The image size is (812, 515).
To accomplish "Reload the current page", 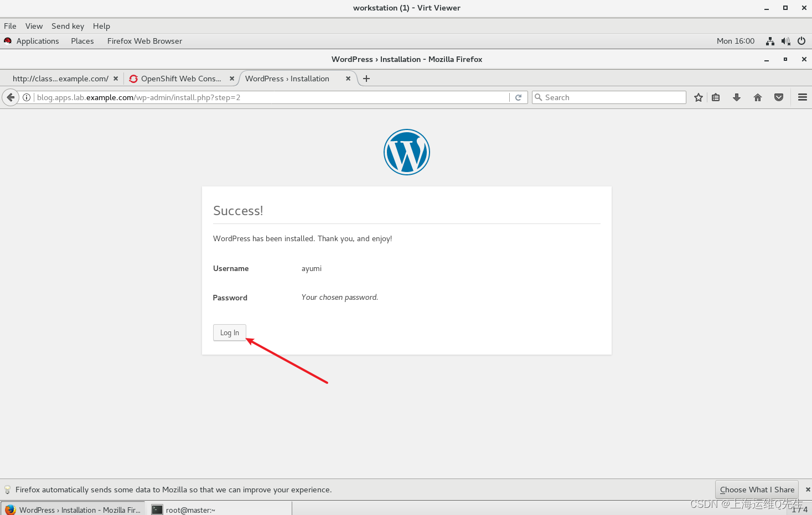I will click(x=519, y=97).
